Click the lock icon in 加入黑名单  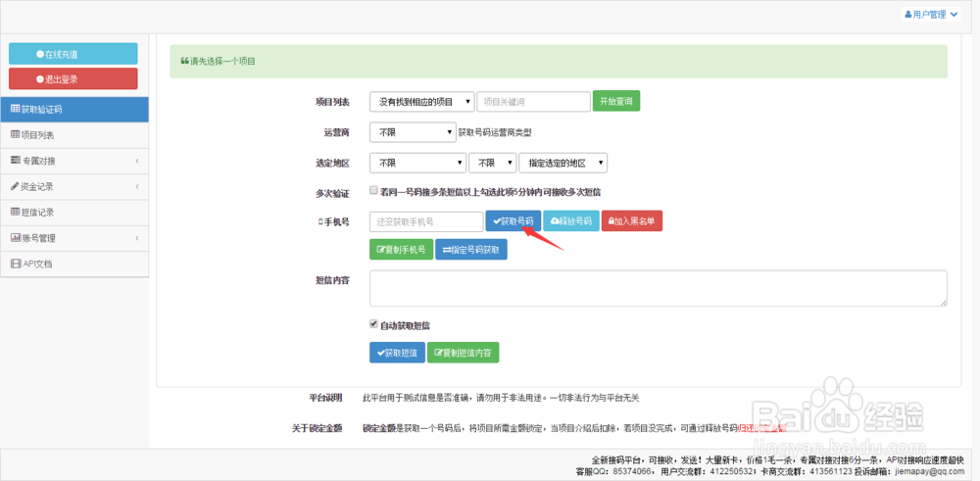coord(611,221)
